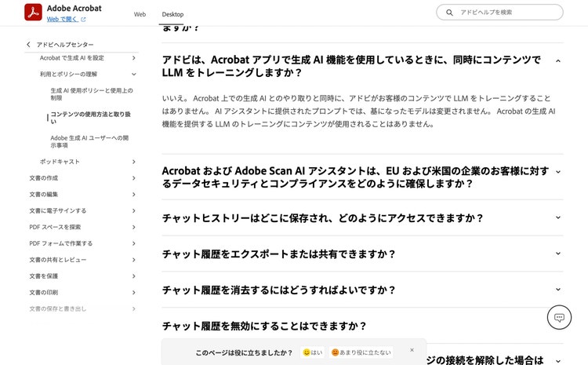Expand the 文書を保護 chevron
Screen dimensions: 588x365
[x=134, y=276]
